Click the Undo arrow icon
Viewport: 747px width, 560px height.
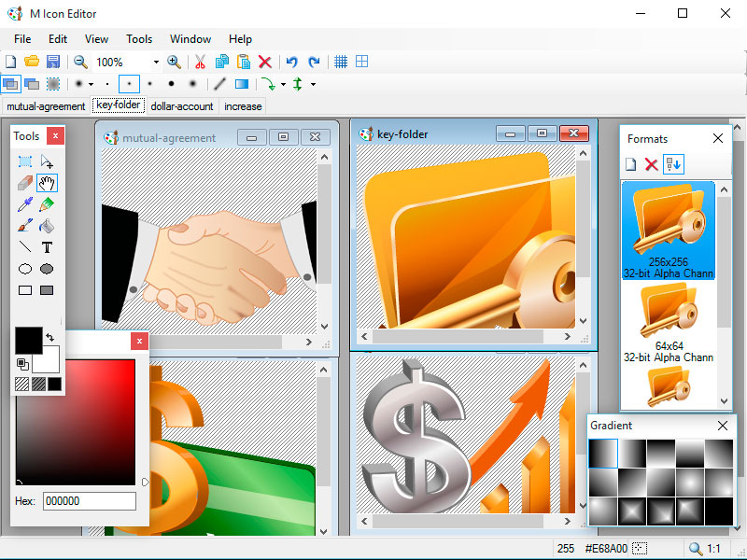(x=293, y=62)
